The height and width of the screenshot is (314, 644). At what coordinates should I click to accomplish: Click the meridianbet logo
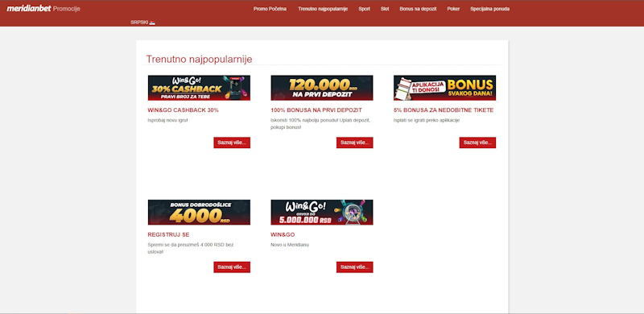point(29,9)
